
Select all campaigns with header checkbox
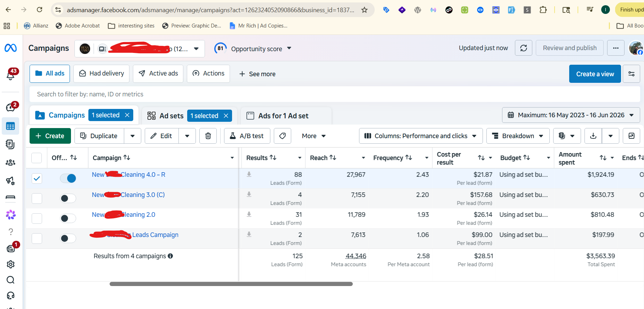tap(37, 158)
